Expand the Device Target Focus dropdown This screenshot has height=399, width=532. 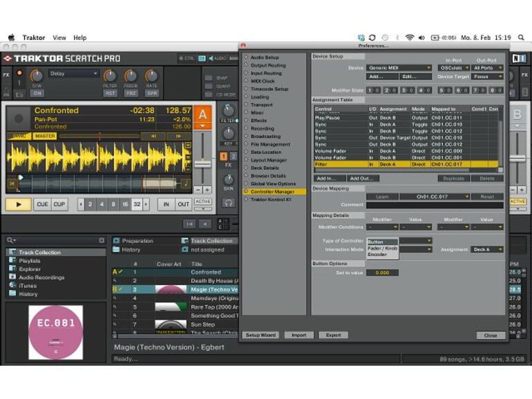click(x=488, y=77)
